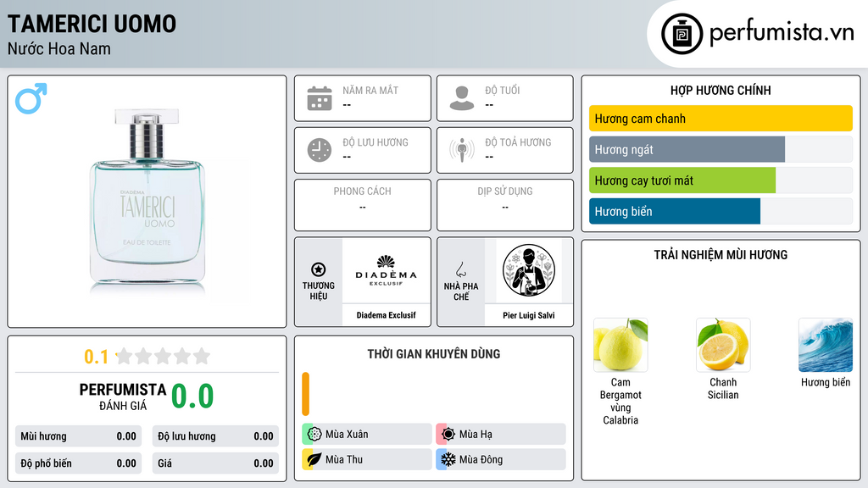Click the third rating star
This screenshot has height=488, width=868.
coord(163,356)
